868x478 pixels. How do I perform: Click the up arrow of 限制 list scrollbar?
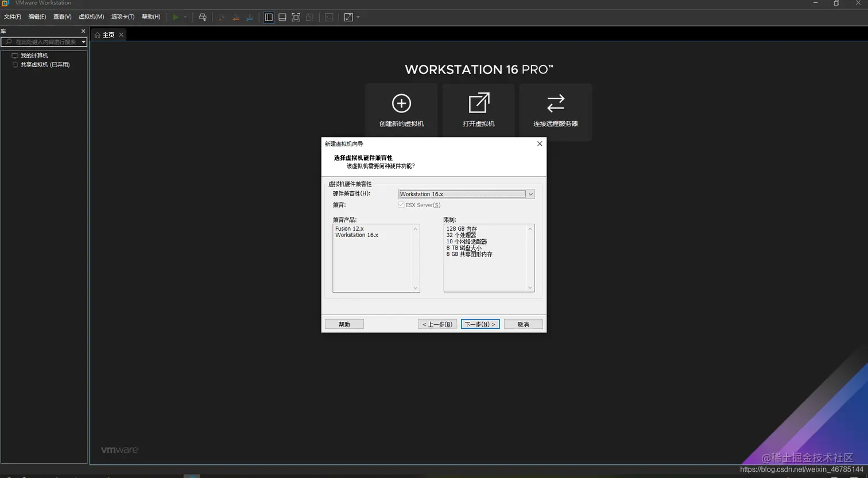530,229
